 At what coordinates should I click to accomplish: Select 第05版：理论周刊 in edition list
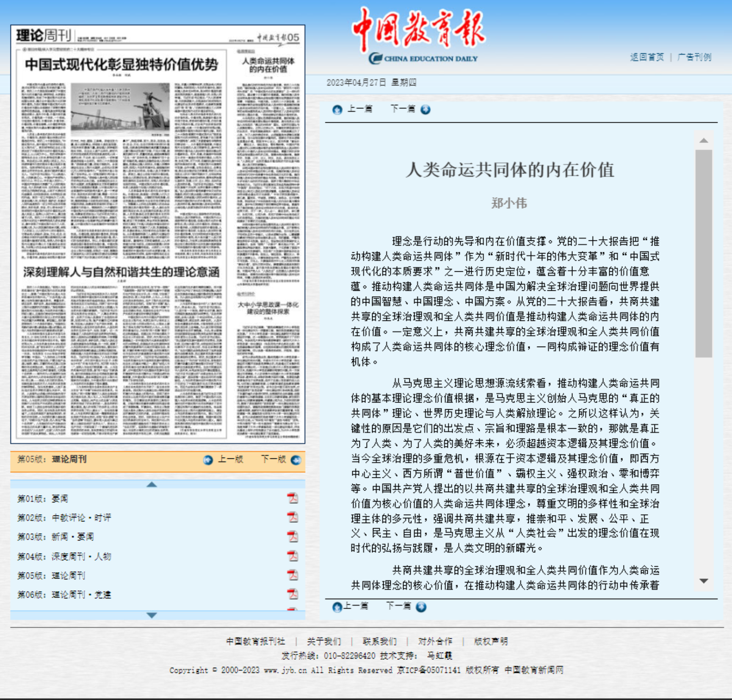51,576
